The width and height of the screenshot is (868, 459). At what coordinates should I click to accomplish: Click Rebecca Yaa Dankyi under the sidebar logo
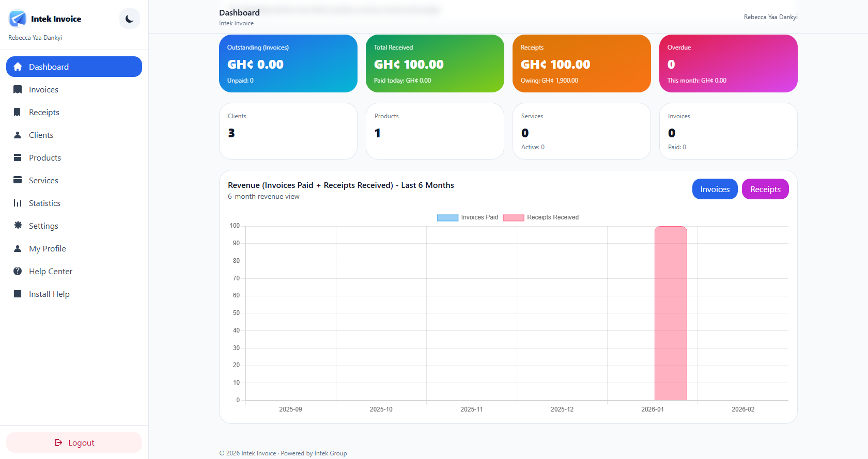click(35, 38)
